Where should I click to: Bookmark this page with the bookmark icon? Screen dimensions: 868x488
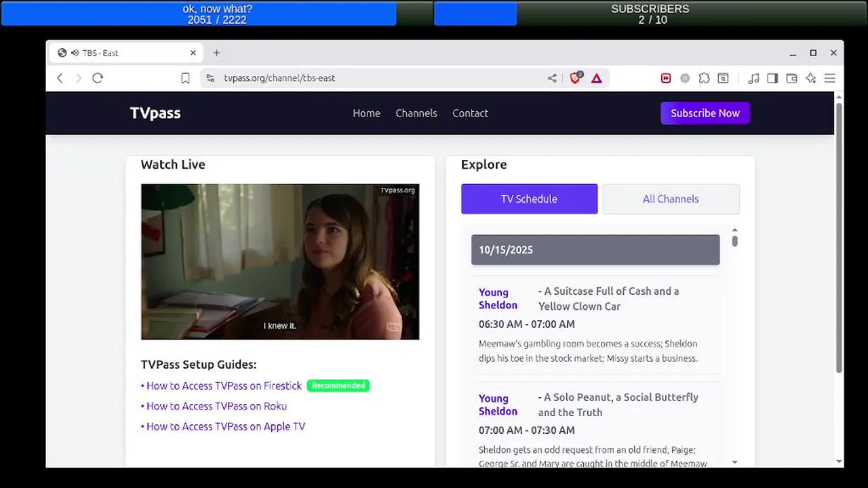185,79
